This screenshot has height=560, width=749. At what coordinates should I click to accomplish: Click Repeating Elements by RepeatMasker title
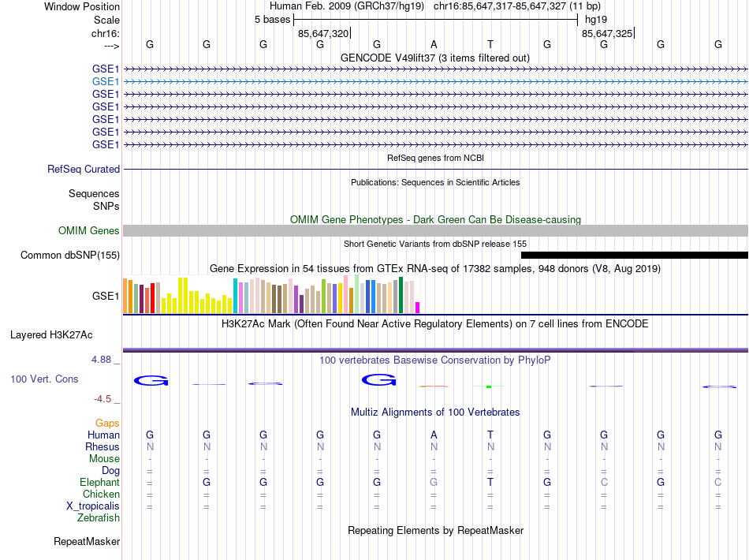click(x=435, y=530)
